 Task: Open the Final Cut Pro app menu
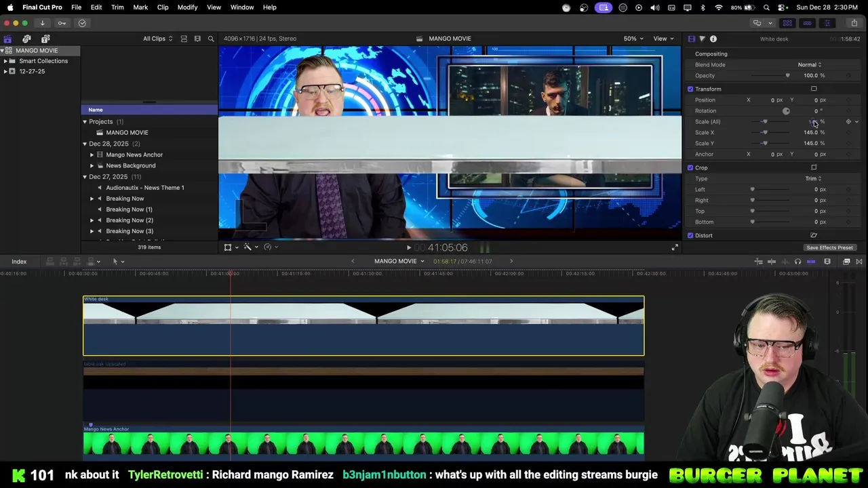(x=42, y=7)
